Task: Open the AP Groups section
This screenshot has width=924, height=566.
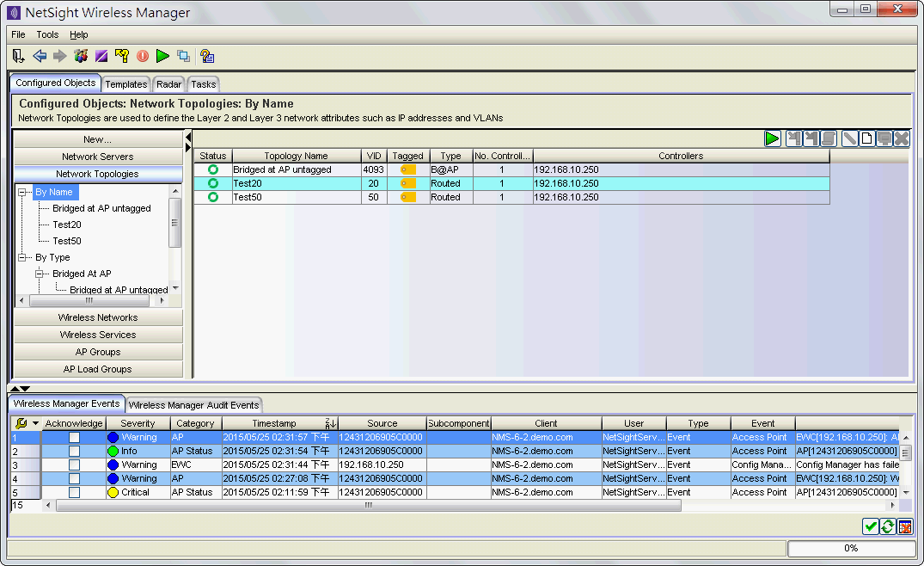Action: tap(97, 352)
